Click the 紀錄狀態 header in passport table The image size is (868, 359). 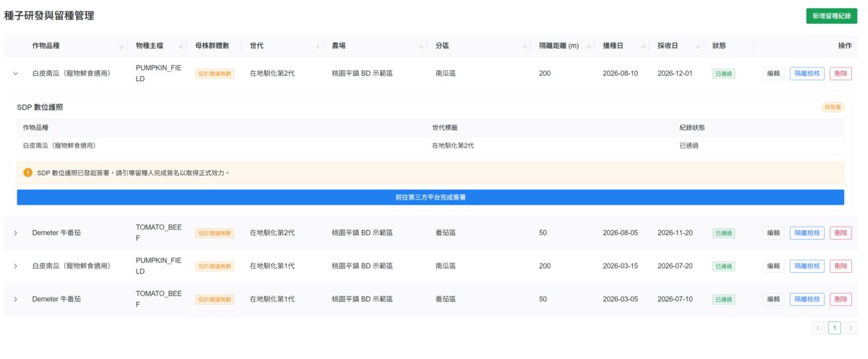pos(692,127)
